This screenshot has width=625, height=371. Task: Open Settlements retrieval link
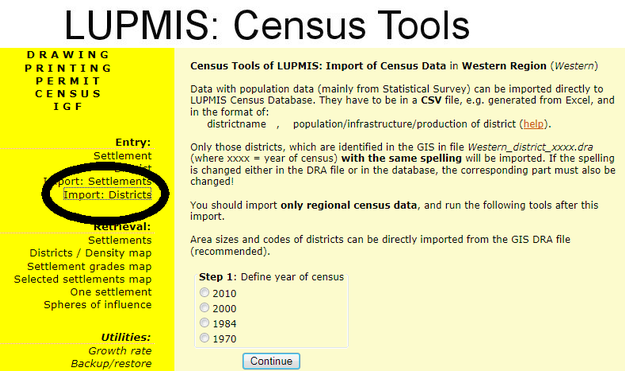click(120, 240)
